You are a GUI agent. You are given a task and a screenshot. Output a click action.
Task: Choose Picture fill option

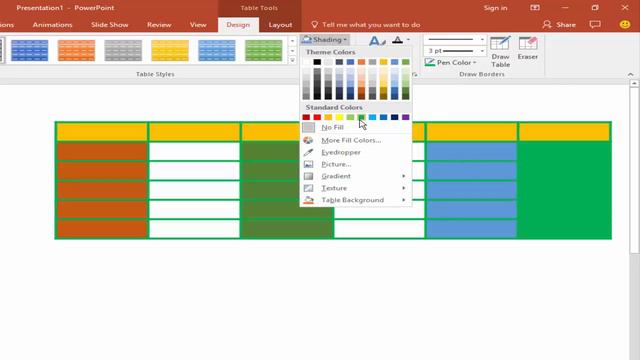click(336, 164)
